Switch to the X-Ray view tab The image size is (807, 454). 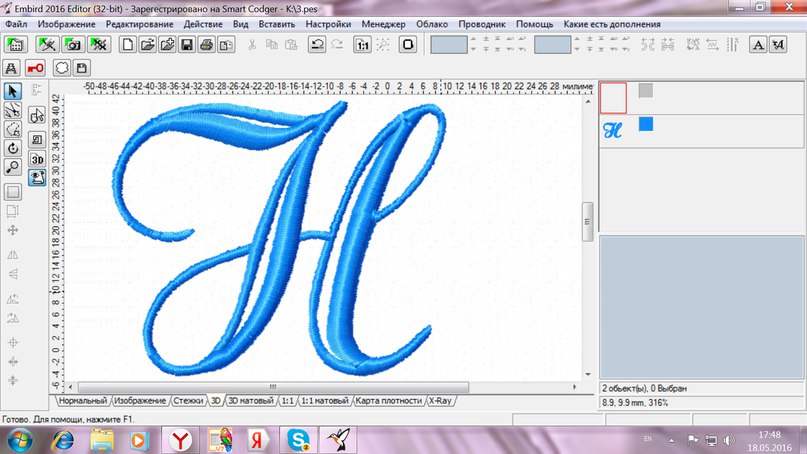pos(440,400)
